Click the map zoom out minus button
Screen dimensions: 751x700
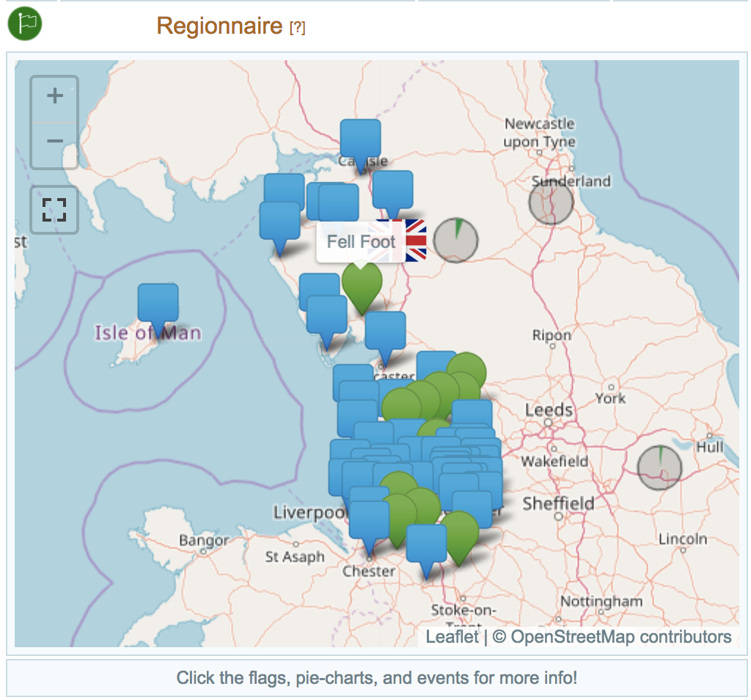point(54,142)
